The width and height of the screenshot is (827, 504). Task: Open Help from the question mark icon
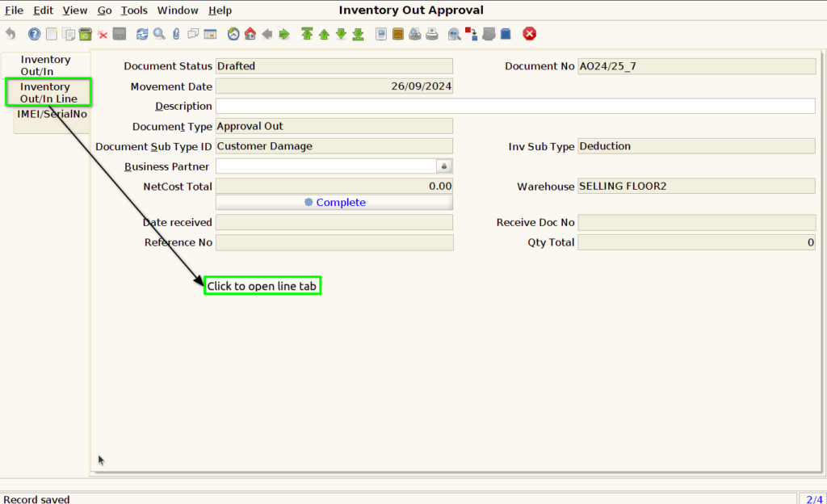(34, 34)
